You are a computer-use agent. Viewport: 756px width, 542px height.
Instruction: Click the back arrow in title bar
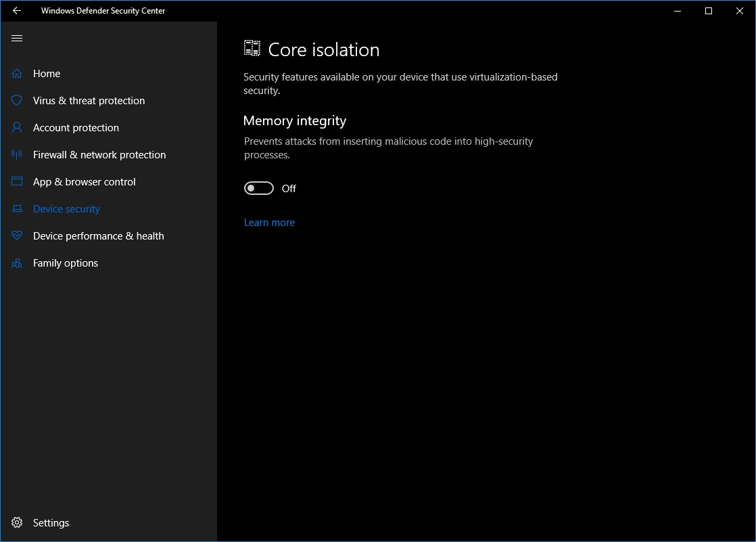[x=17, y=11]
